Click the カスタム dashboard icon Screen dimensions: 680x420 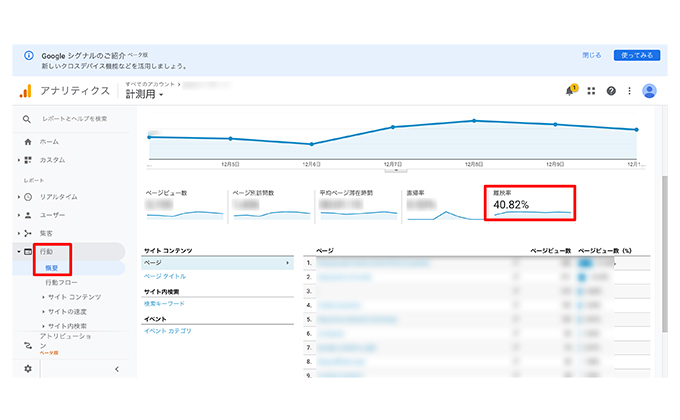coord(28,160)
